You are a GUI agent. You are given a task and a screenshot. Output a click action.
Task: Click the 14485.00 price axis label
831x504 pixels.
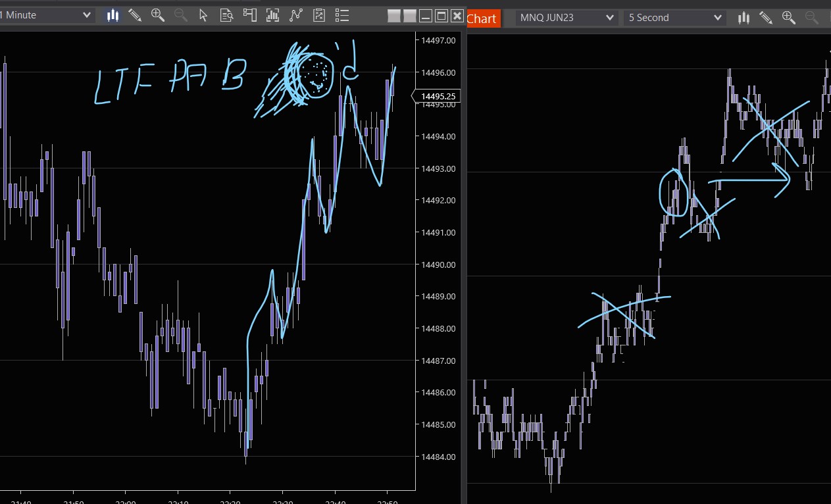(x=438, y=424)
